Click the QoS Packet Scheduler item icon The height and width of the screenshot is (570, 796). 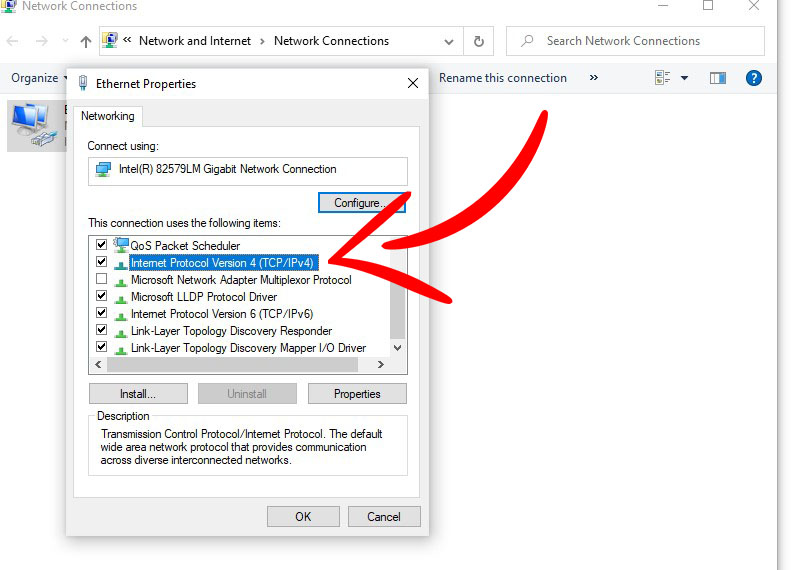pos(121,245)
